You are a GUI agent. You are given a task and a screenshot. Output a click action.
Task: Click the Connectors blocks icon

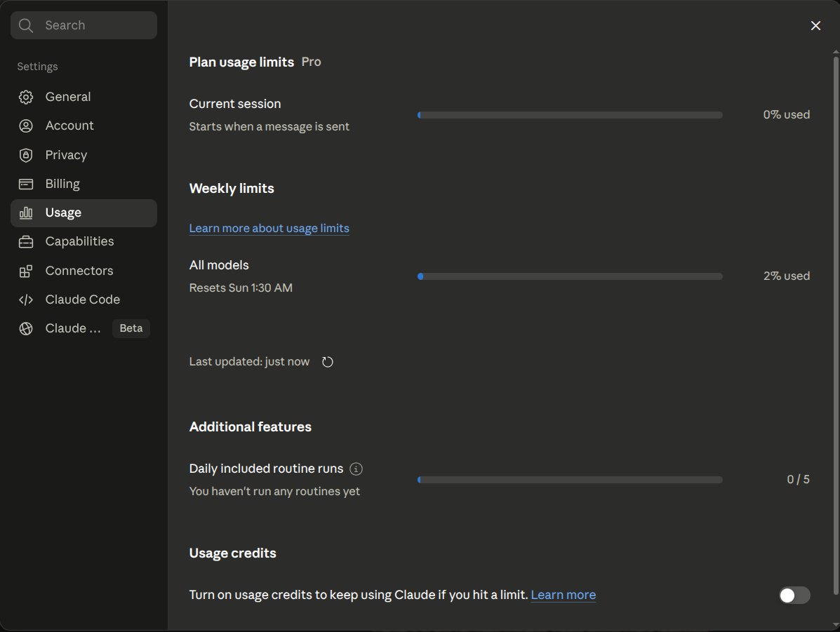pyautogui.click(x=26, y=271)
